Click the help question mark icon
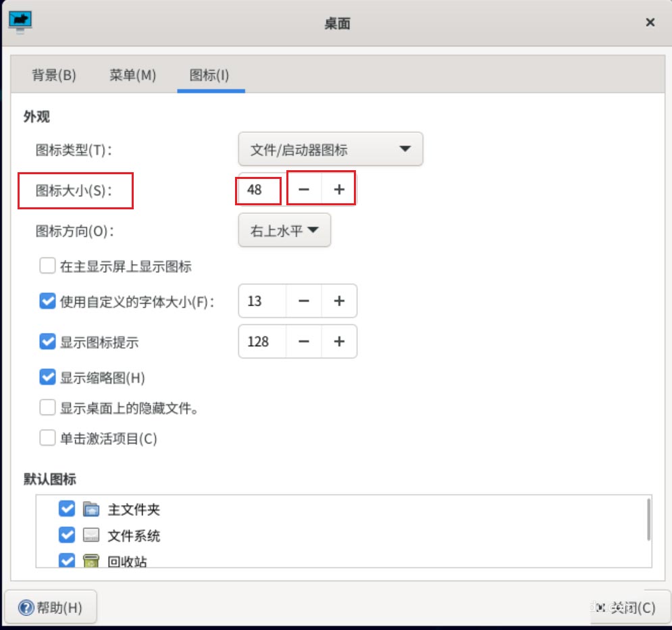 coord(26,607)
